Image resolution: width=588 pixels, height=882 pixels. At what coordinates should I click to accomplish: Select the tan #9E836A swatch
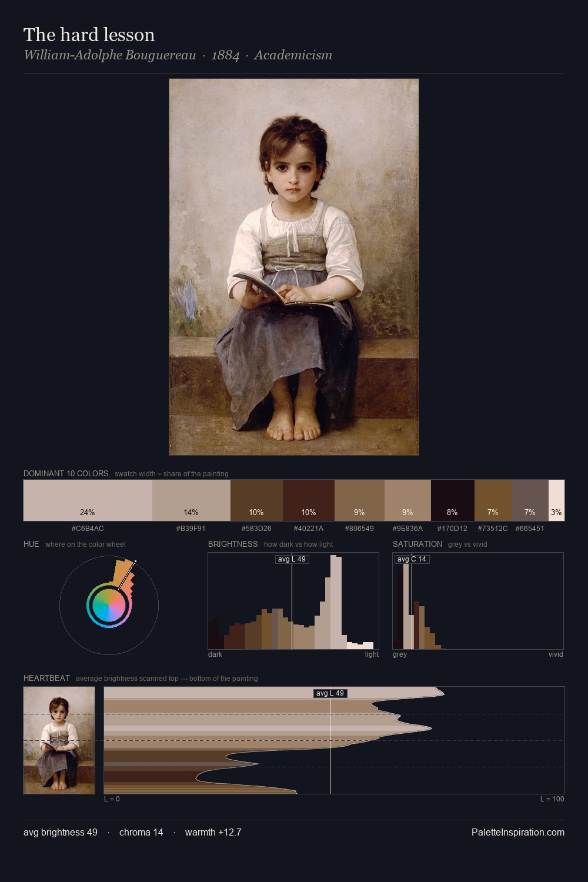pyautogui.click(x=407, y=500)
